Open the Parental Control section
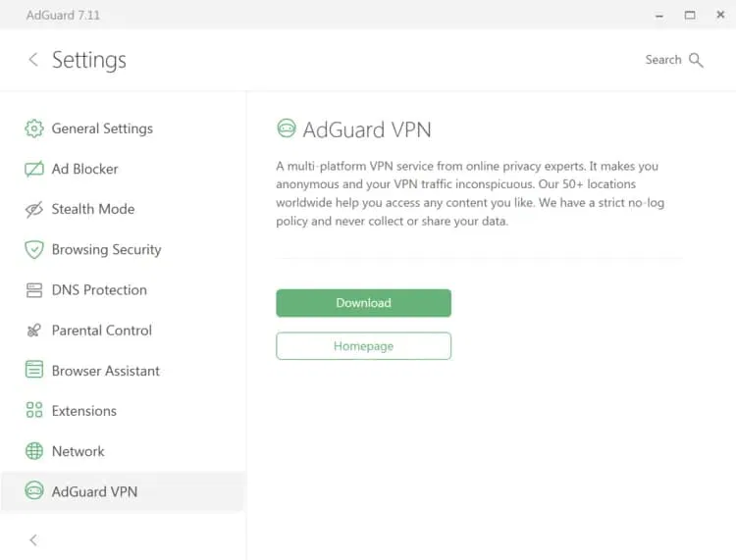Screen dimensions: 736x560 [102, 331]
